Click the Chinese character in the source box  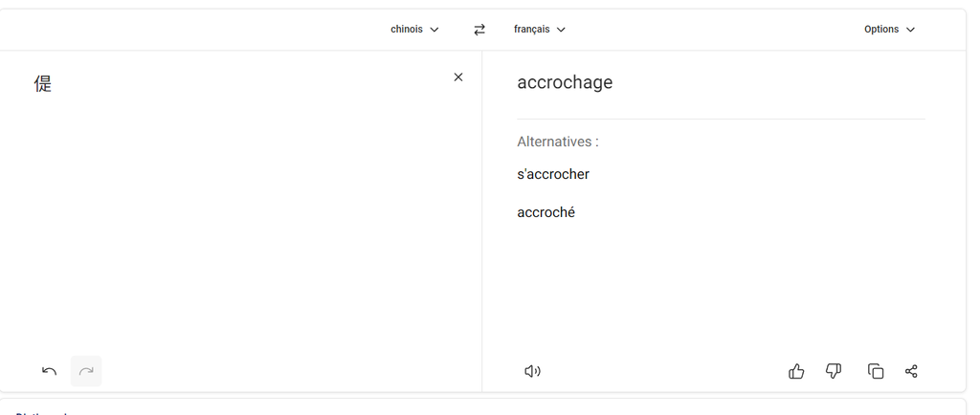click(43, 83)
